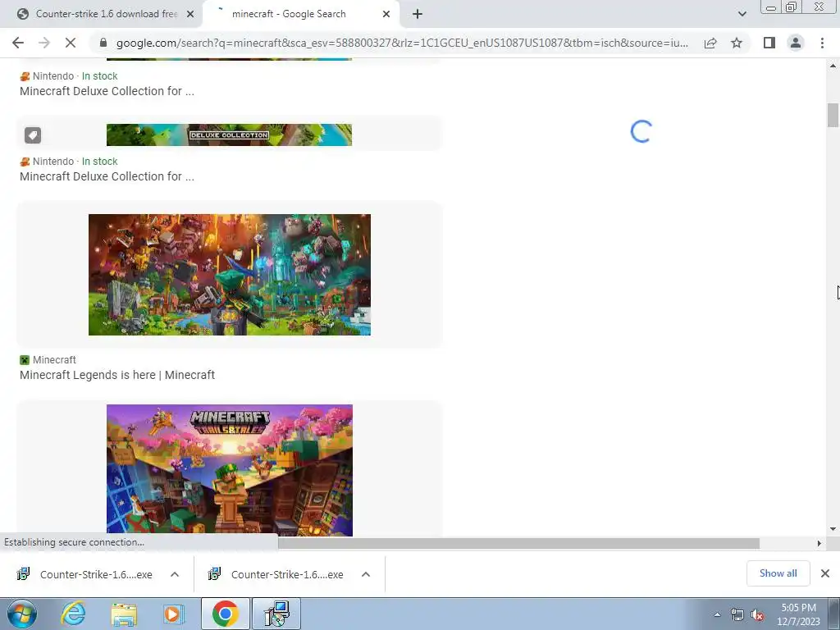The height and width of the screenshot is (630, 840).
Task: Open 'Minecraft Legends is here | Minecraft'
Action: click(x=117, y=375)
